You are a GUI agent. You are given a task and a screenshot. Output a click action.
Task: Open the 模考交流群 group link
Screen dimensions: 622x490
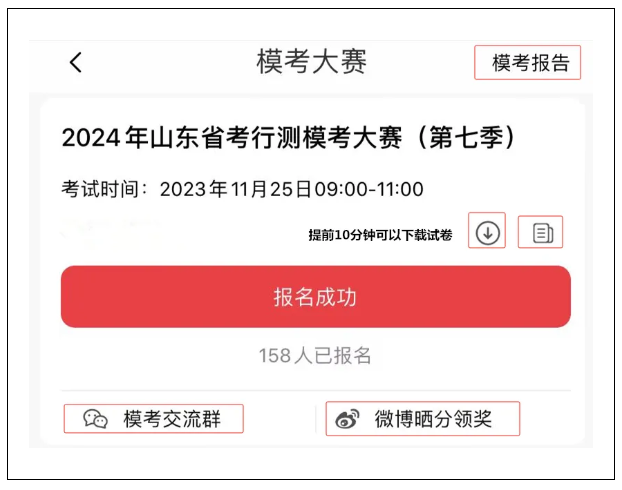(154, 419)
